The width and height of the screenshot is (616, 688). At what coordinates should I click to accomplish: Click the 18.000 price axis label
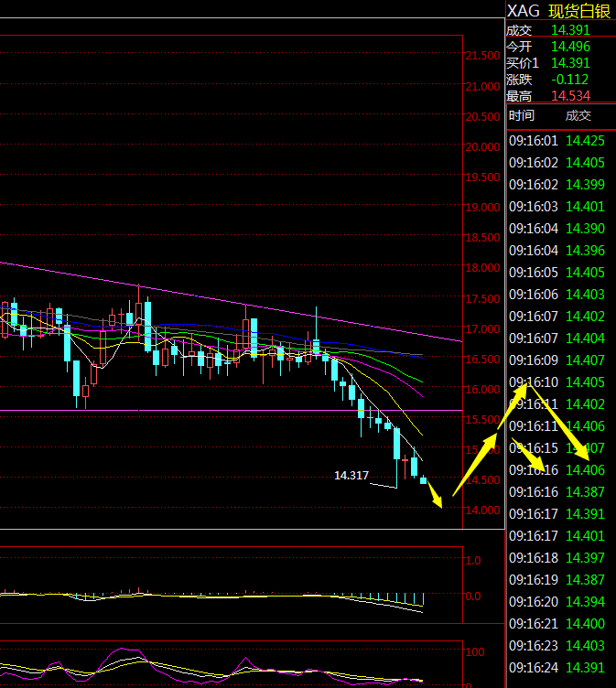click(482, 268)
